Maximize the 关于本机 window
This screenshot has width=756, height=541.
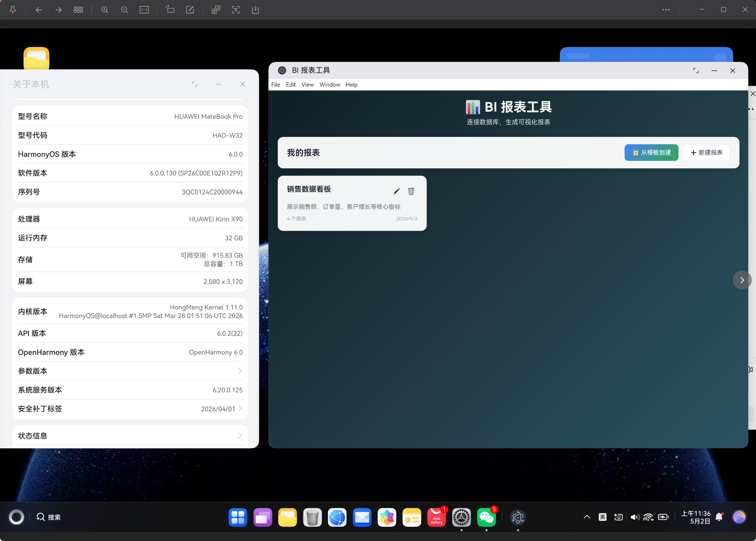(195, 84)
